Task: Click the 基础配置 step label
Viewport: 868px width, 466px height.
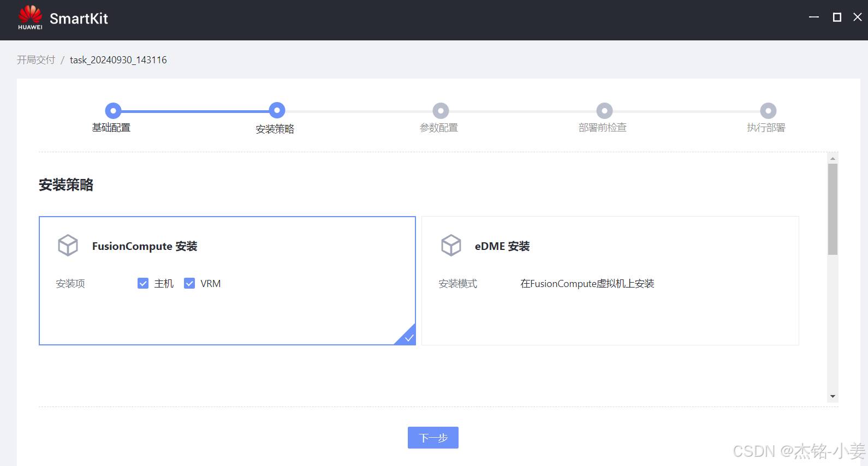Action: (111, 128)
